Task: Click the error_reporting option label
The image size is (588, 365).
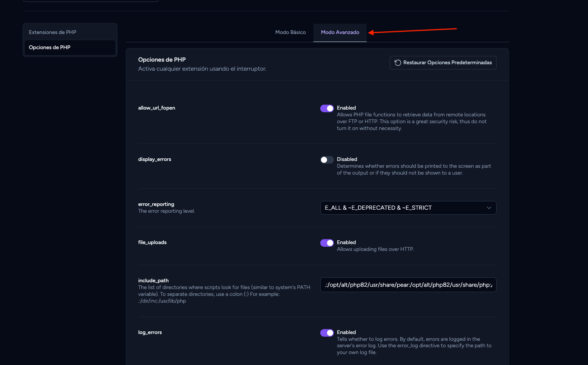Action: point(156,204)
